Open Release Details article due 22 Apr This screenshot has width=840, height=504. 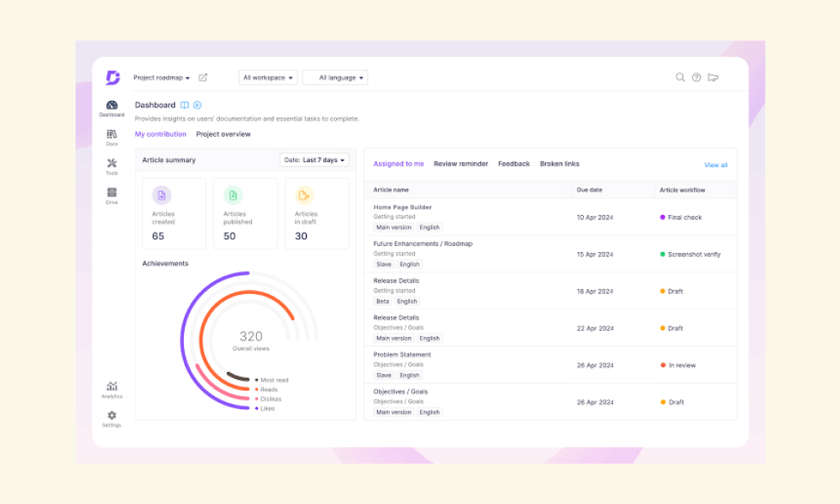click(396, 318)
